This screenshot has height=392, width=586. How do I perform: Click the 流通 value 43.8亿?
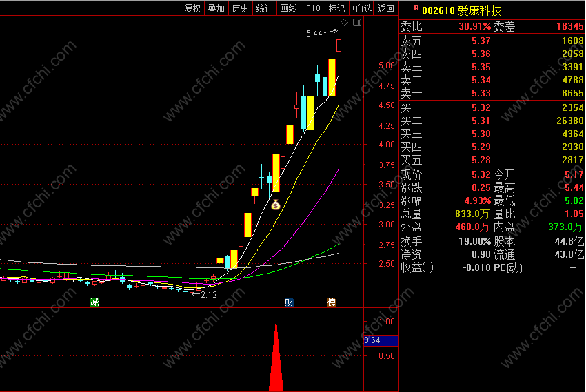569,255
